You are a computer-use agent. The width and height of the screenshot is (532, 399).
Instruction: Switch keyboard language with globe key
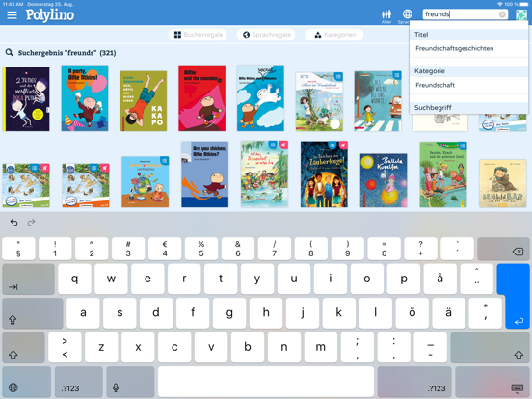click(26, 382)
